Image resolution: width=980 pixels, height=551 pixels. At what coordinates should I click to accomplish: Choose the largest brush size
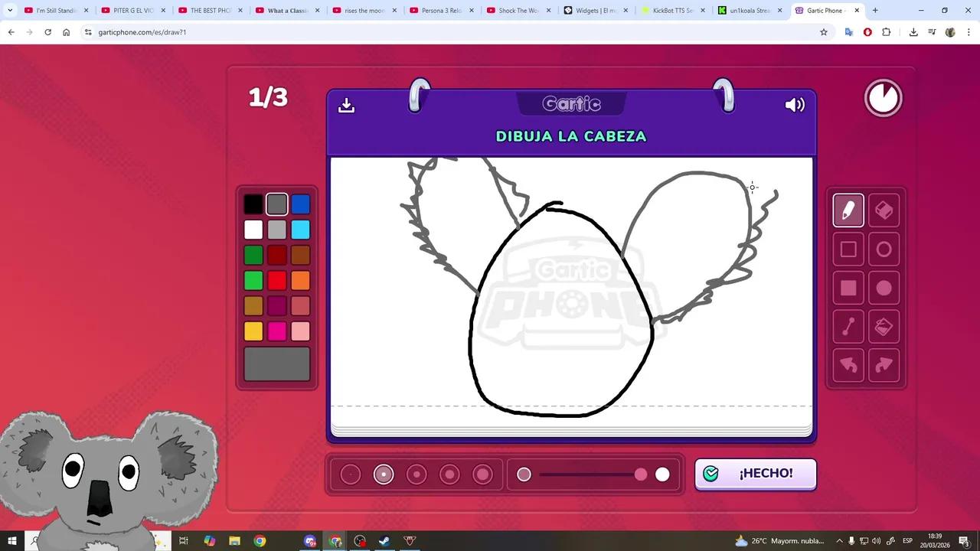point(483,474)
